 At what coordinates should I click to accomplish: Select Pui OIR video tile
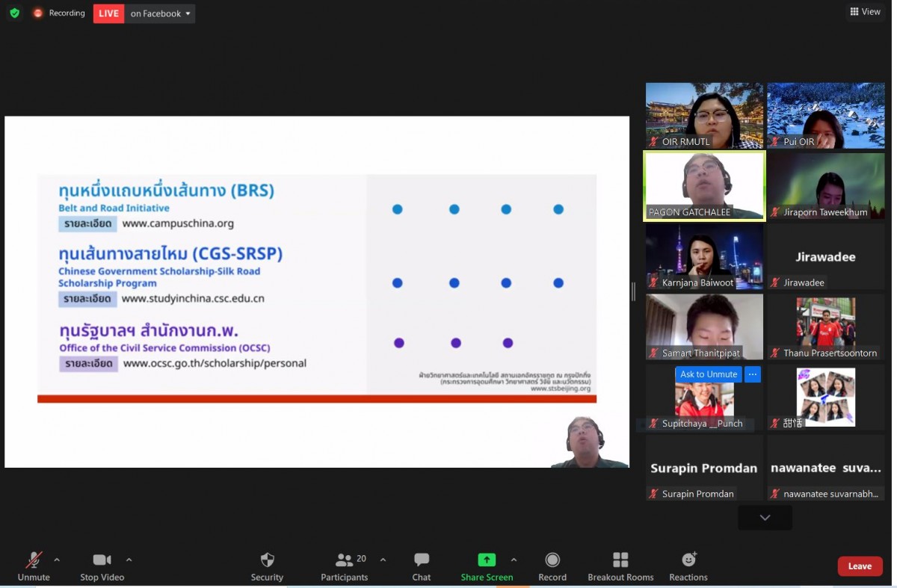coord(825,115)
